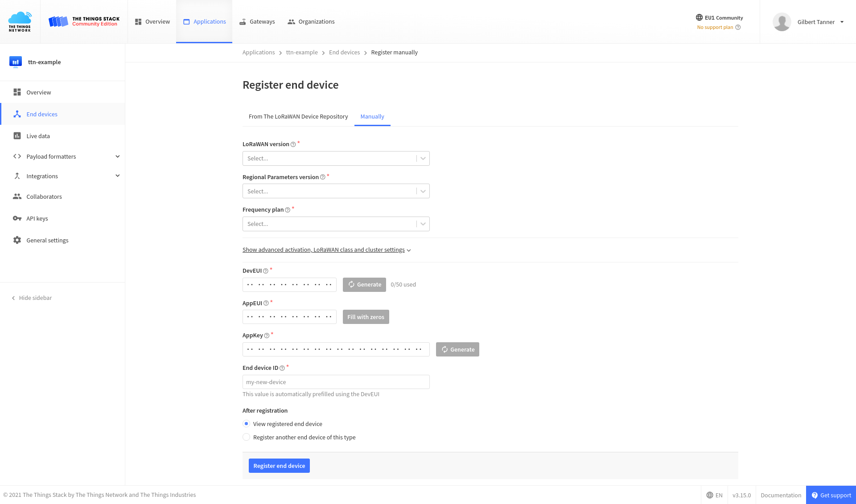Viewport: 856px width, 504px height.
Task: Click the End device ID input field
Action: pyautogui.click(x=336, y=381)
